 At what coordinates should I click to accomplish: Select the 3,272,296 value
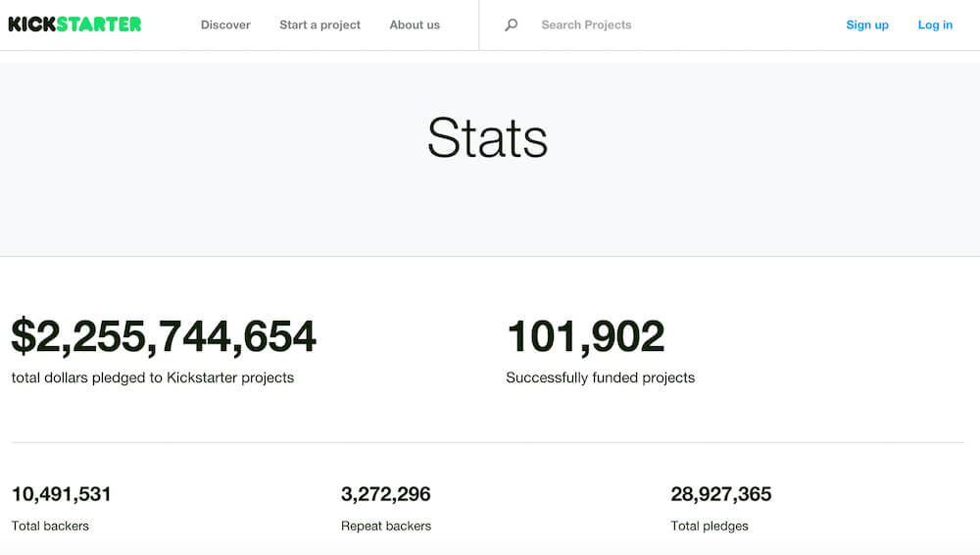point(385,494)
